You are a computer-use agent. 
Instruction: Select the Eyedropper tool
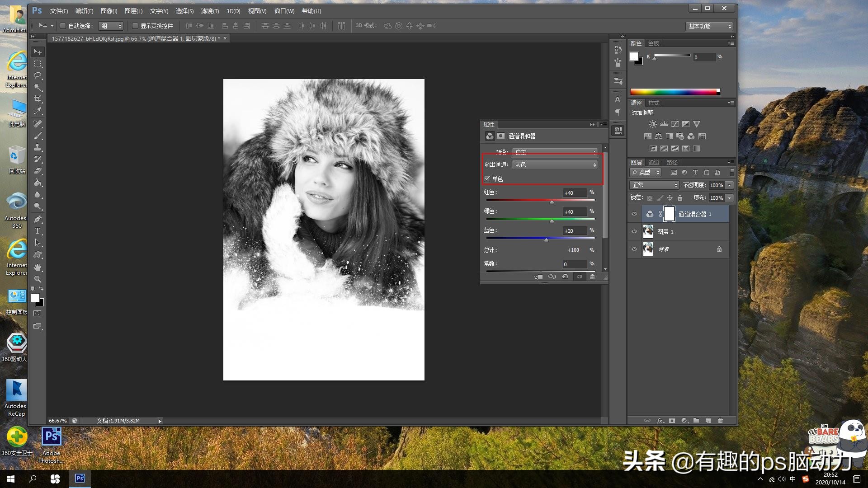tap(38, 111)
